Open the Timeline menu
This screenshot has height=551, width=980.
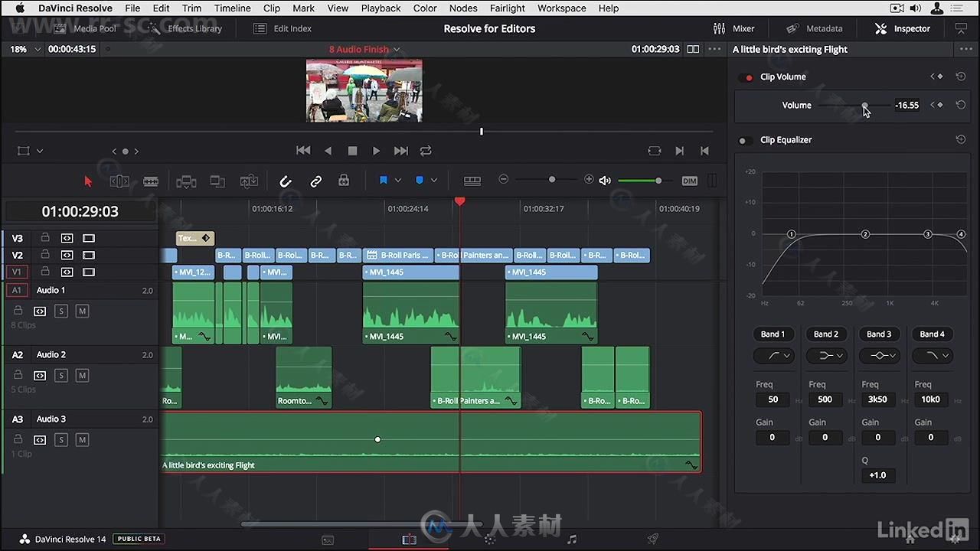point(232,8)
